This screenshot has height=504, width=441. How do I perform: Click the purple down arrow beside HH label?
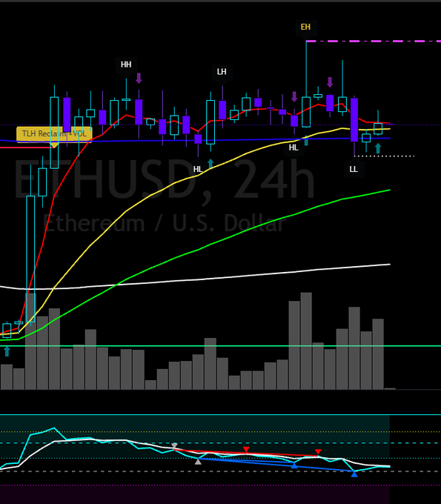click(139, 78)
